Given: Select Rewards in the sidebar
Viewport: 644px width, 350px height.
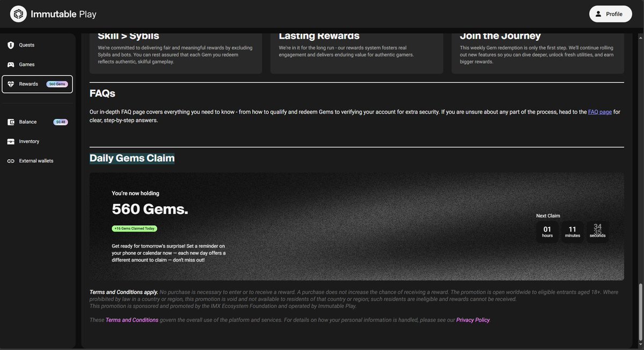Looking at the screenshot, I should coord(37,84).
